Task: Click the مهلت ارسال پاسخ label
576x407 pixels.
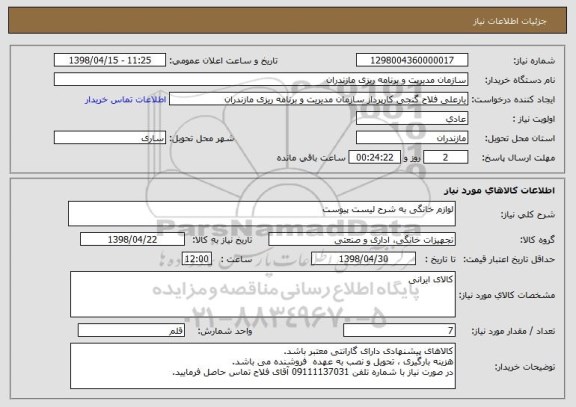Action: tap(518, 158)
